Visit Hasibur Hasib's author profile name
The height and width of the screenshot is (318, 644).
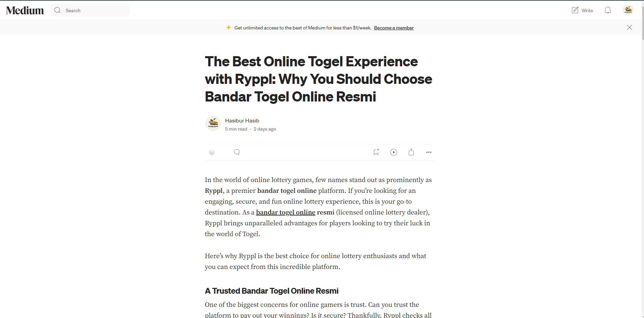click(x=242, y=120)
